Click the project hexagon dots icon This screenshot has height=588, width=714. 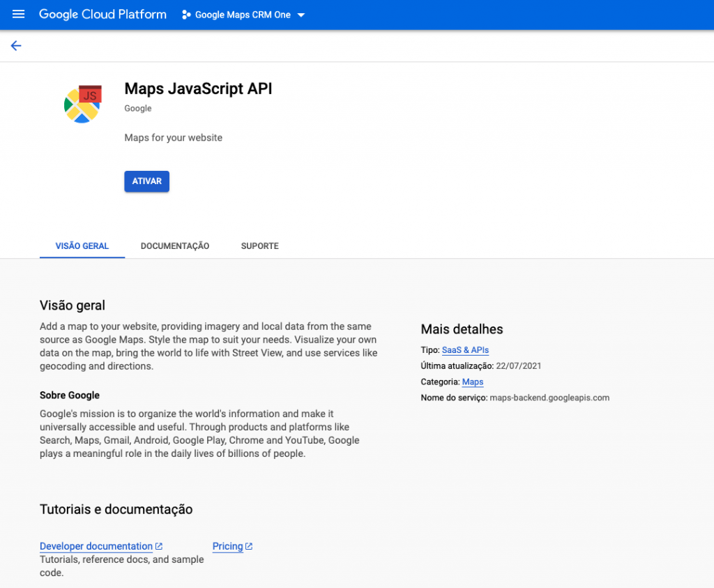(186, 15)
